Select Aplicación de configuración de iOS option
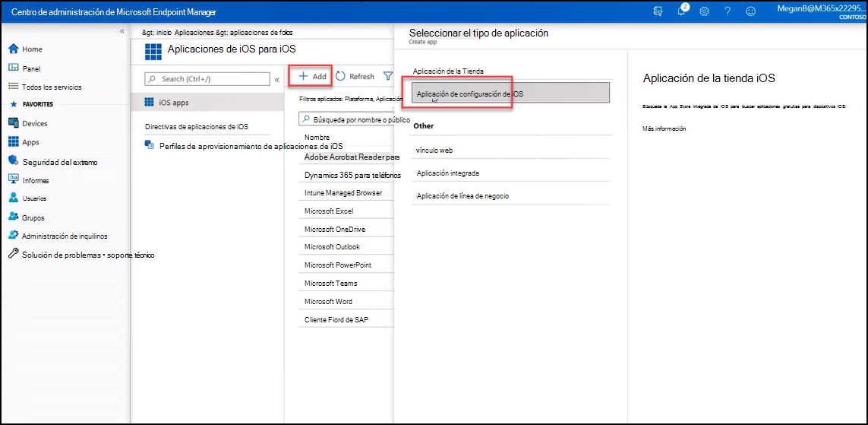 [510, 93]
